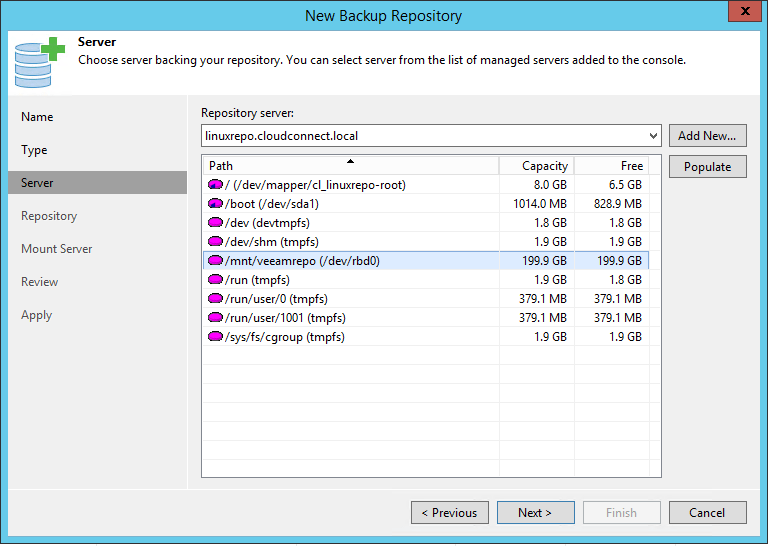768x546 pixels.
Task: Sort list by the Capacity column header
Action: [x=536, y=166]
